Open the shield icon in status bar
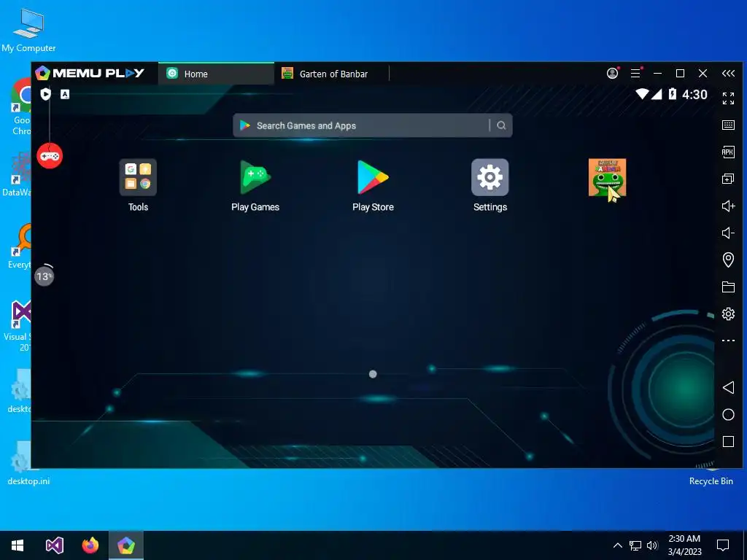This screenshot has height=560, width=747. click(x=45, y=94)
